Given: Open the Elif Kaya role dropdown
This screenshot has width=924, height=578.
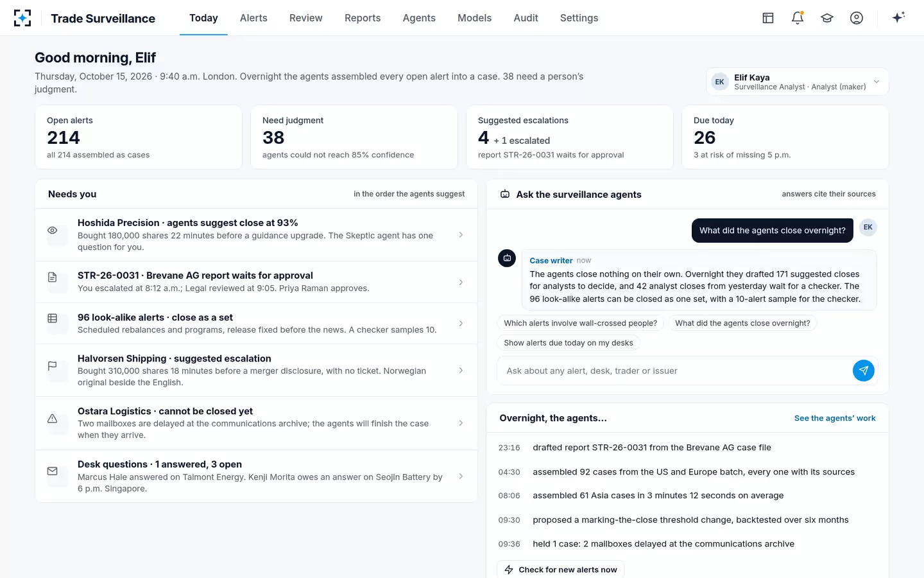Looking at the screenshot, I should click(798, 82).
